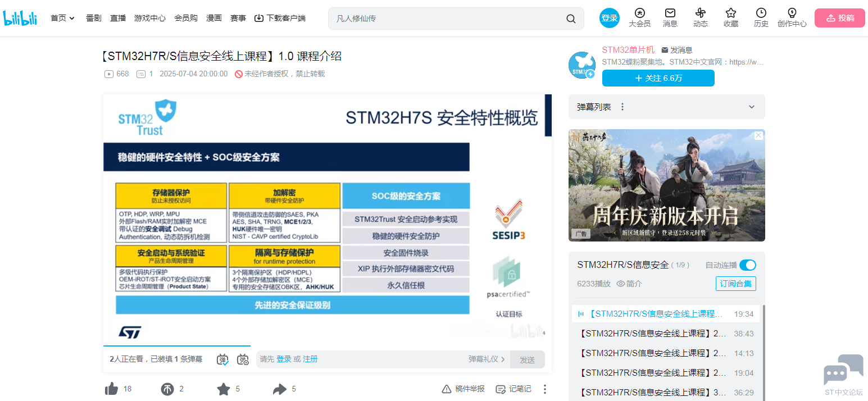868x401 pixels.
Task: Click the 2025-07-04 20:00:00 date text
Action: point(194,74)
